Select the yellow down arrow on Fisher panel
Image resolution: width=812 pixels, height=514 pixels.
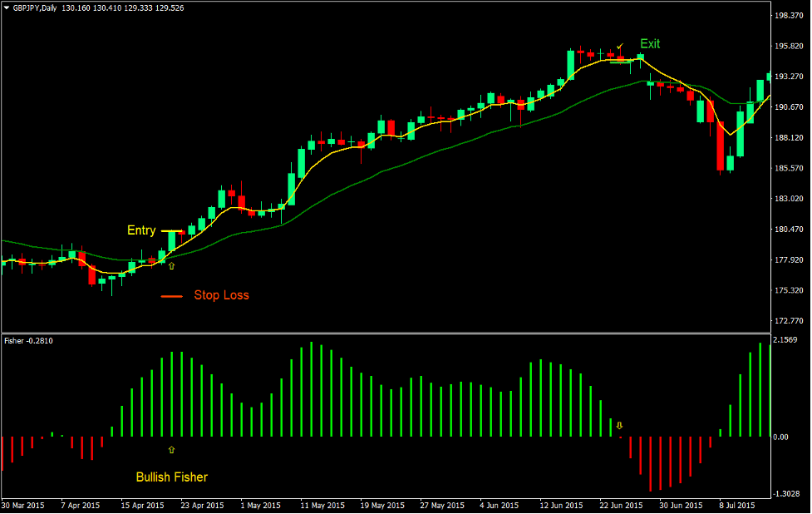[619, 427]
